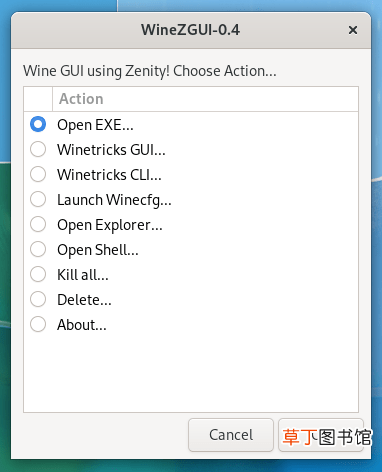Choose the Winetricks GUI... radio button
Viewport: 382px width, 472px height.
click(x=38, y=149)
